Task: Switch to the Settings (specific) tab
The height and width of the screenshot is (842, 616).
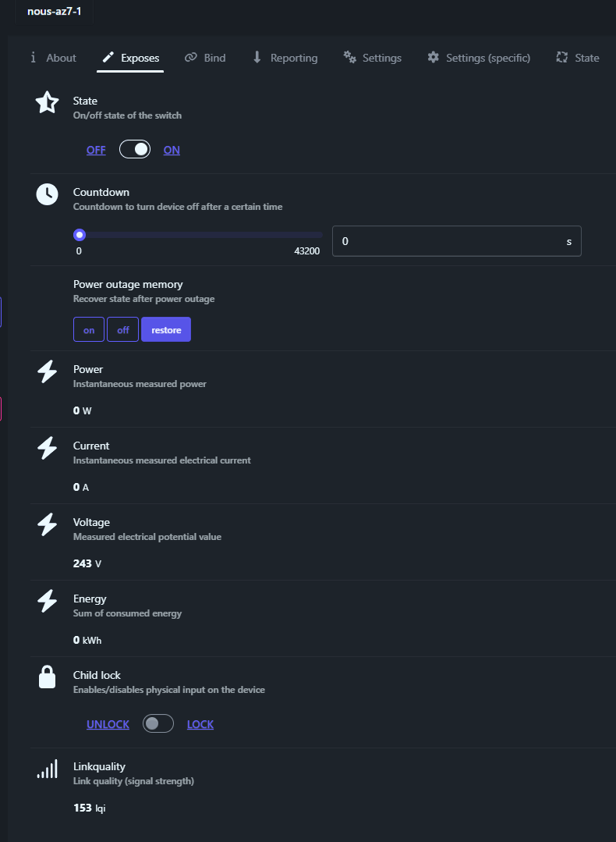Action: [479, 58]
